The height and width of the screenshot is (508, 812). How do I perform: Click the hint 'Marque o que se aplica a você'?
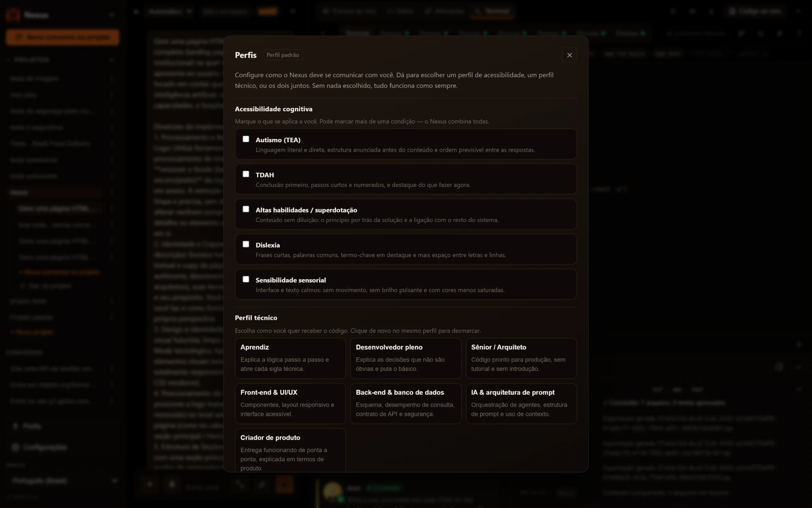(x=362, y=122)
